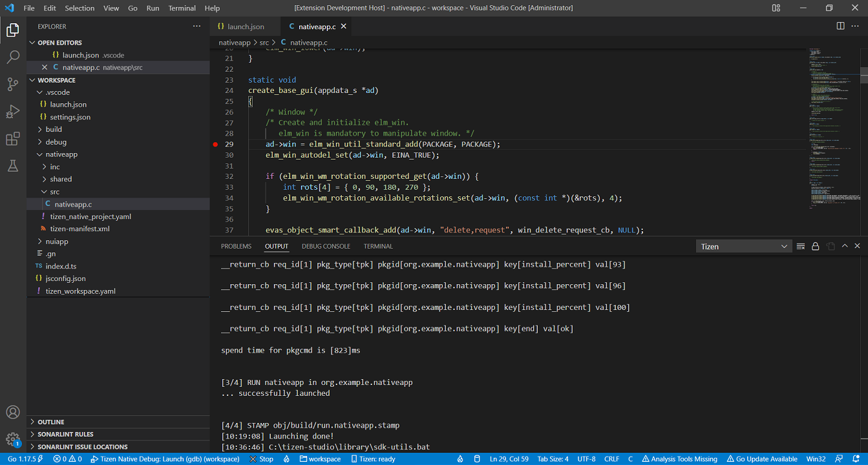This screenshot has height=465, width=868.
Task: Toggle the breakpoint on line 29
Action: (216, 144)
